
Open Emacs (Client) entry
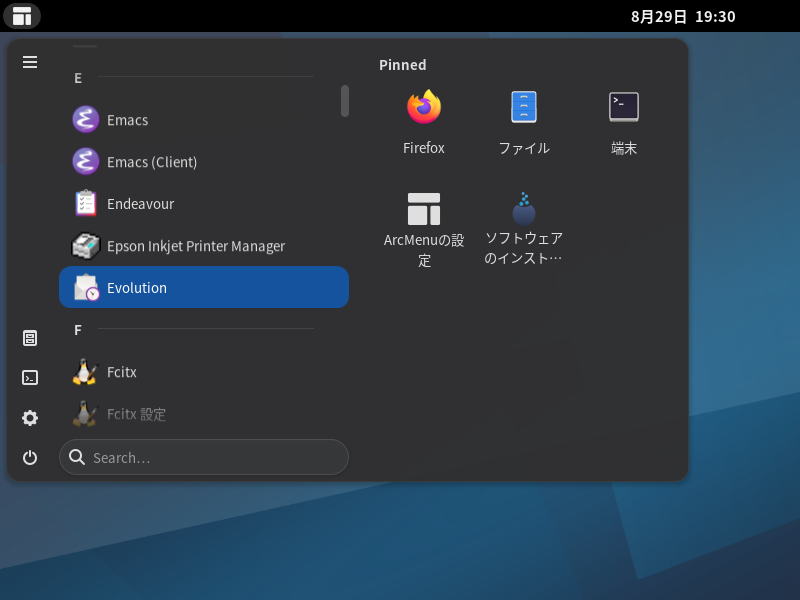click(204, 162)
